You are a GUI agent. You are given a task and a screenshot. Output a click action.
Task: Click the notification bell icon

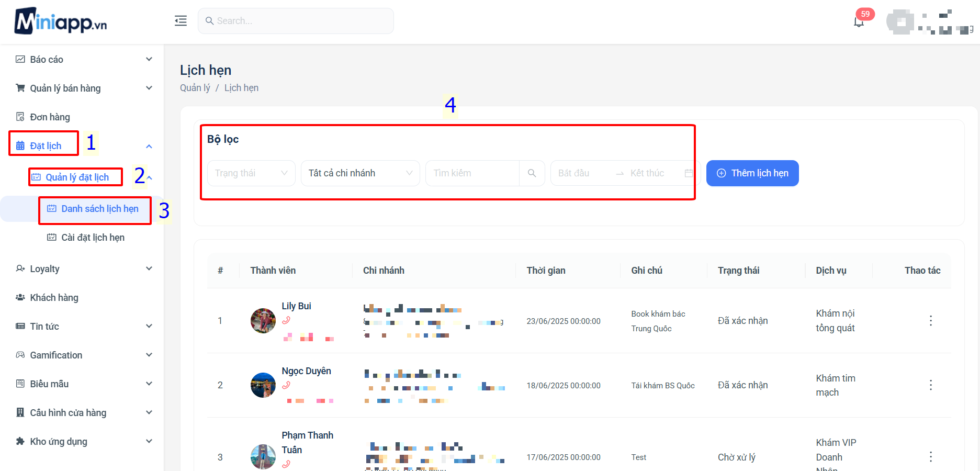pyautogui.click(x=858, y=22)
